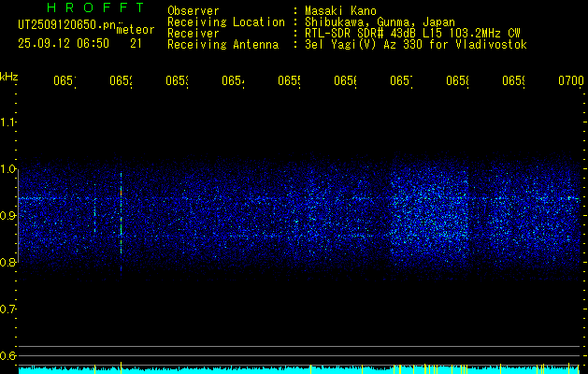Click the 0657 time axis marker
Viewport: 588px width, 374px height.
tap(401, 80)
